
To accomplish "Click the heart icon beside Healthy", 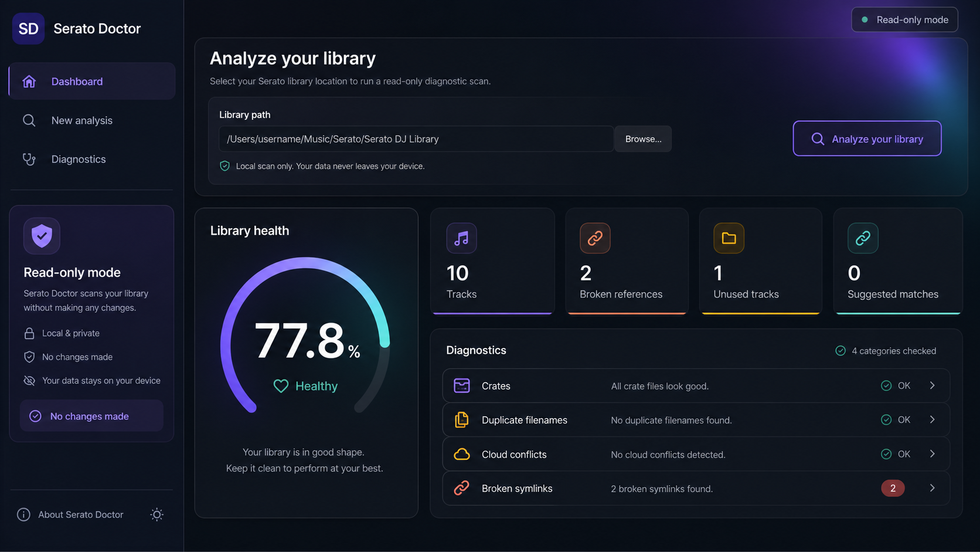I will point(281,386).
